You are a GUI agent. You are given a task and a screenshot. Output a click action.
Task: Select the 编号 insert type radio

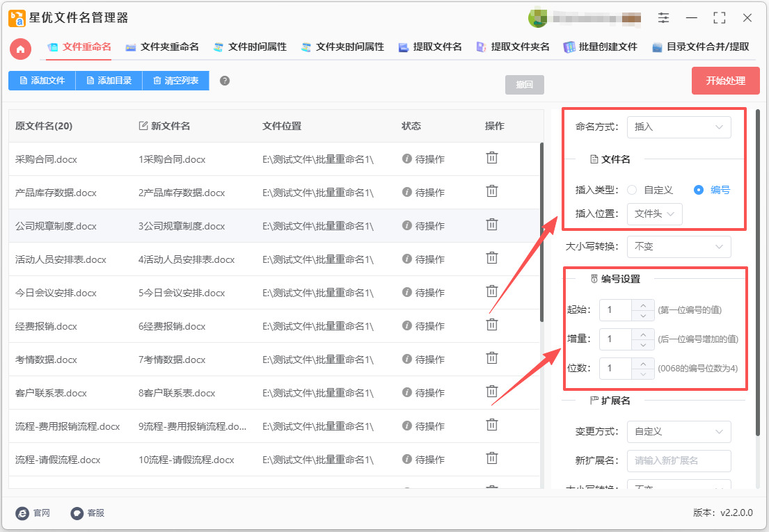(699, 190)
